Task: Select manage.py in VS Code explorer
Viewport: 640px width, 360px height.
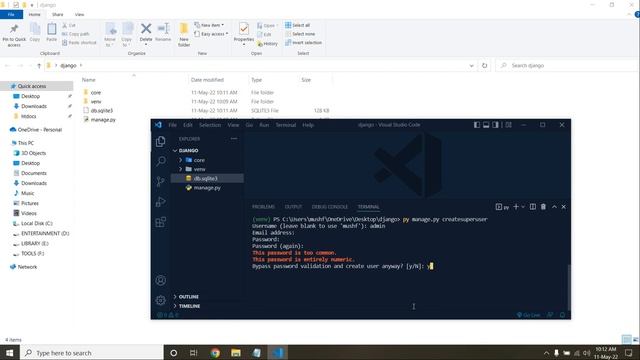Action: (x=207, y=188)
